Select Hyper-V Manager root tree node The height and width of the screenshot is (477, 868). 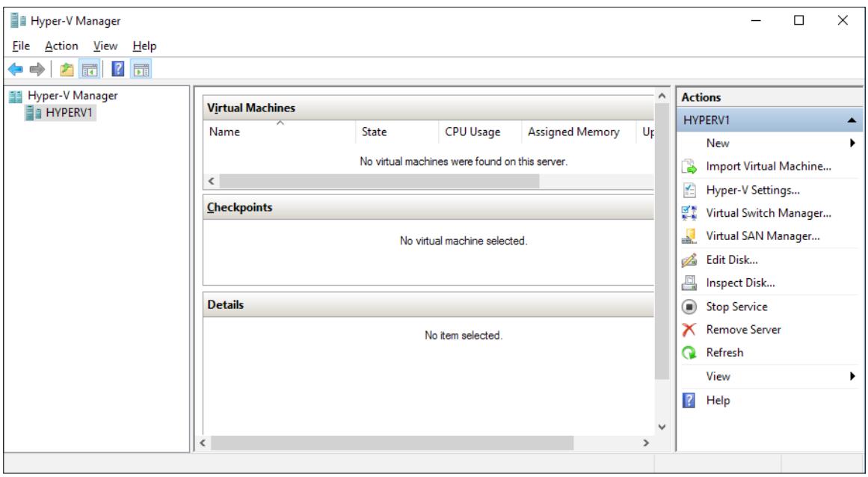coord(73,96)
